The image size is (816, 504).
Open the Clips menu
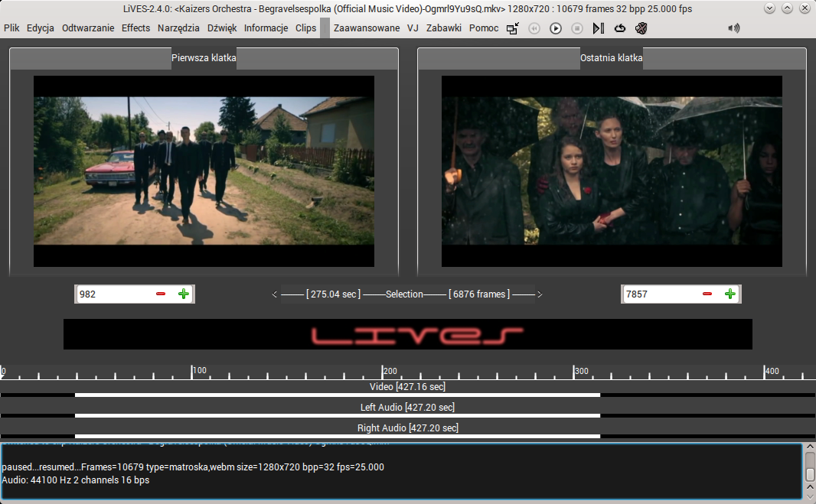pos(306,28)
